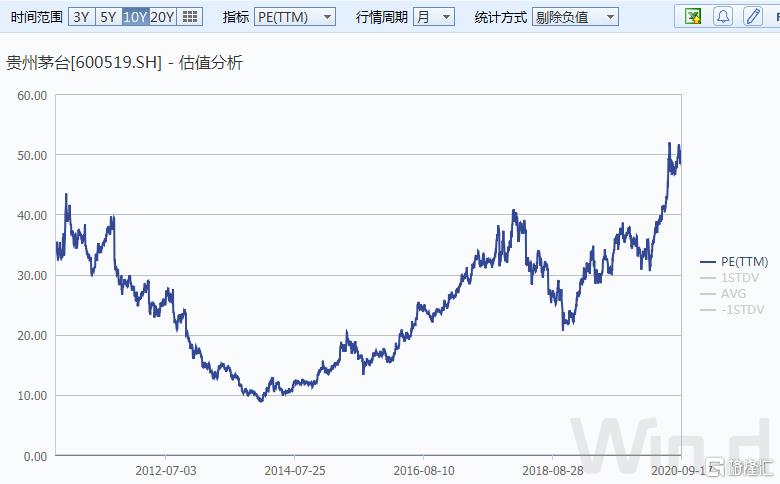Open the PE(TTM) indicator dropdown
Image resolution: width=780 pixels, height=484 pixels.
[295, 17]
